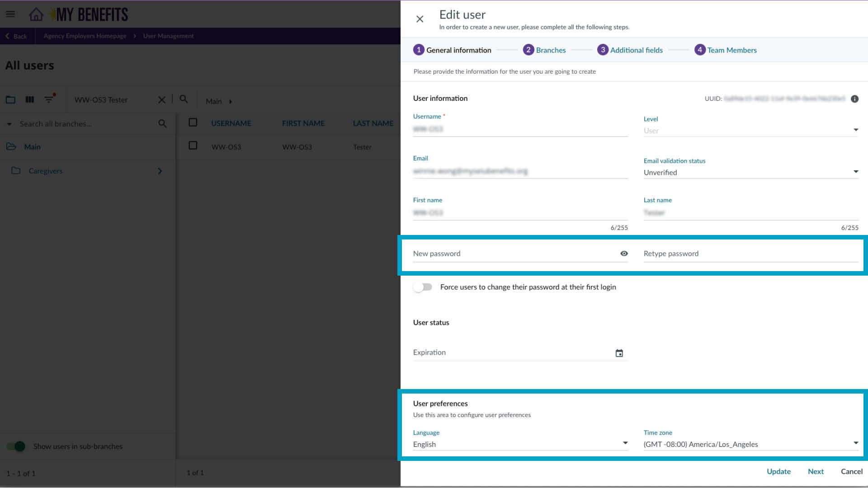Toggle Show users in sub-branches
The width and height of the screenshot is (868, 488).
(x=16, y=446)
